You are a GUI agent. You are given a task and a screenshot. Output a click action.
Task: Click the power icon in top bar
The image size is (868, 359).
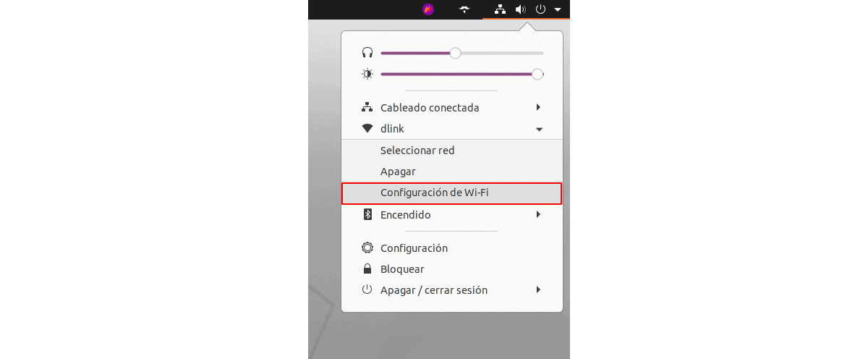540,9
